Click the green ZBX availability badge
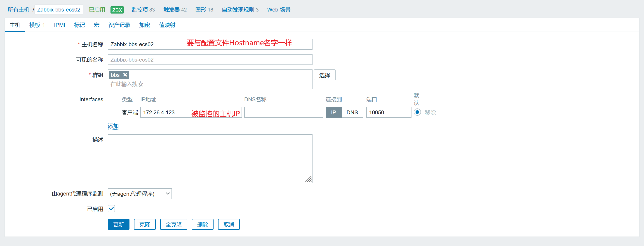Image resolution: width=644 pixels, height=246 pixels. coord(117,10)
